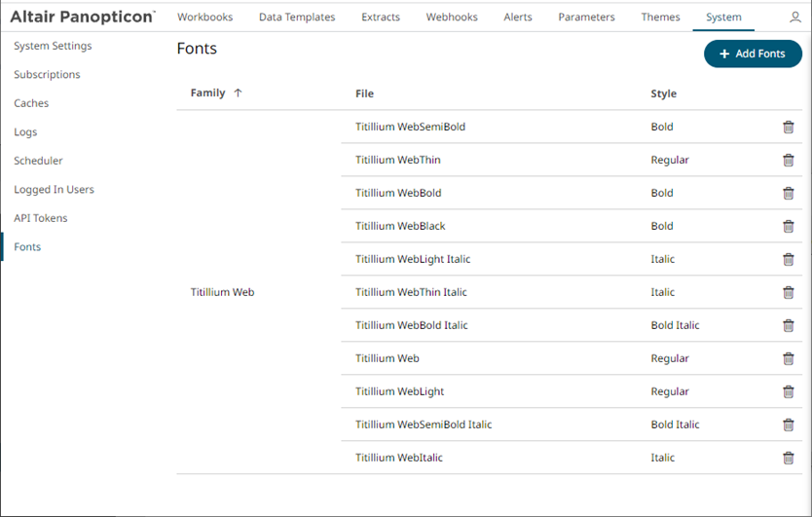The image size is (812, 517).
Task: Open the Workbooks tab
Action: (x=204, y=18)
